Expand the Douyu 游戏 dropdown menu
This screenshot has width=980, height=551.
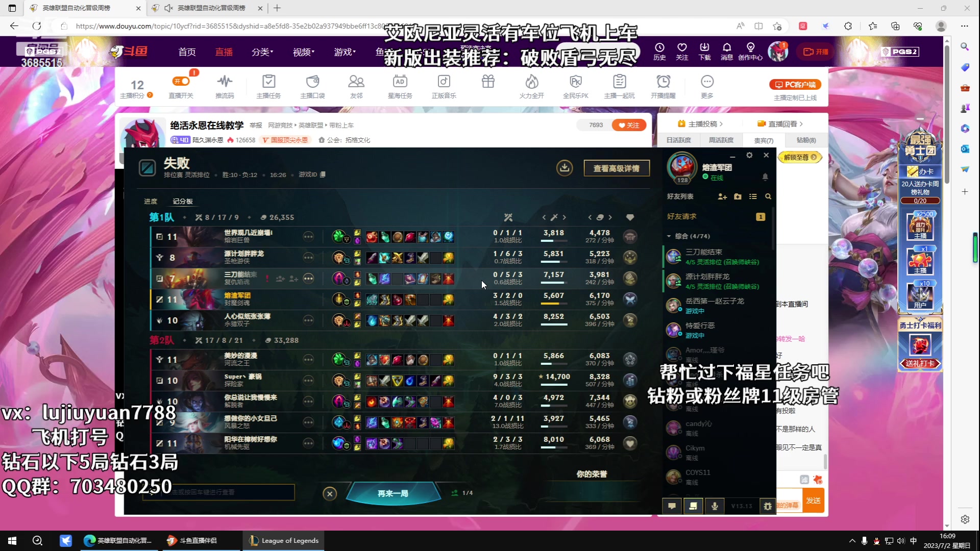345,52
